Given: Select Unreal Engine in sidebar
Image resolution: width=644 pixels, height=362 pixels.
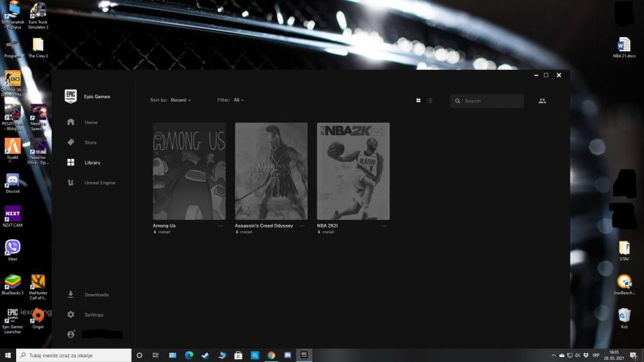Looking at the screenshot, I should (x=100, y=183).
